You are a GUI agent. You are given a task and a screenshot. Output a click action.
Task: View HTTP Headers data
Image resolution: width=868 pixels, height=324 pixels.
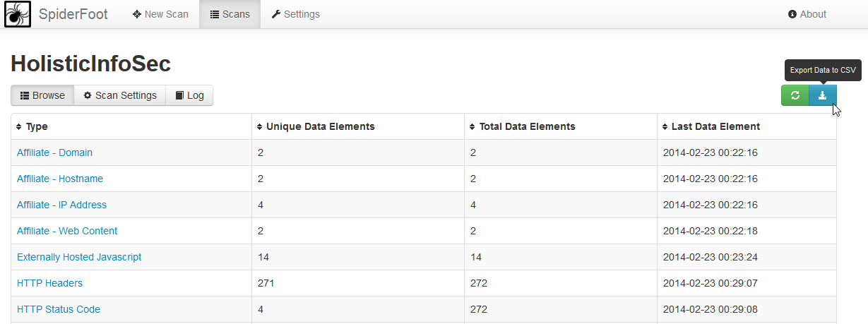49,283
